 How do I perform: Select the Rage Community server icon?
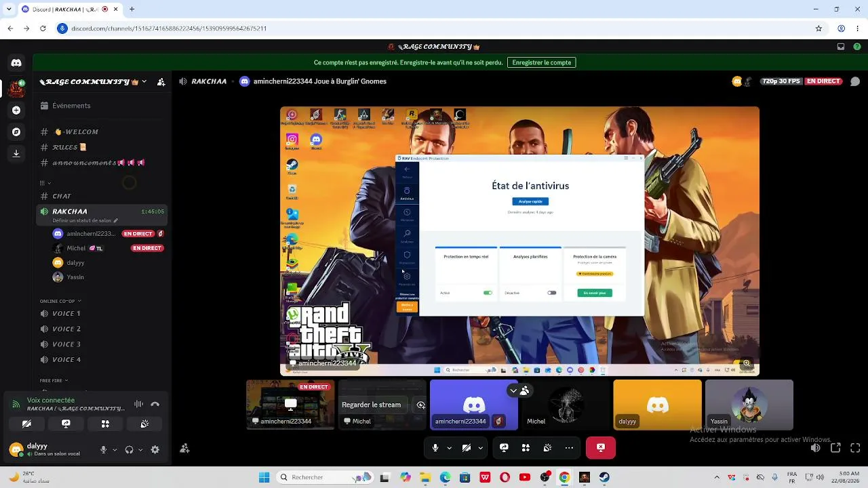pos(17,87)
